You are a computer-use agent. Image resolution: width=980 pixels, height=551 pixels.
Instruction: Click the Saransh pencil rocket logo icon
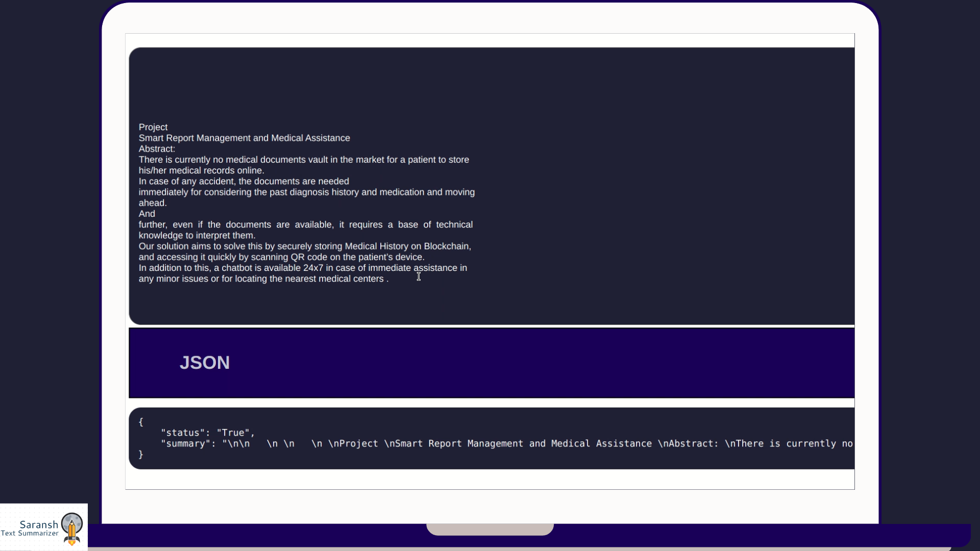[72, 529]
